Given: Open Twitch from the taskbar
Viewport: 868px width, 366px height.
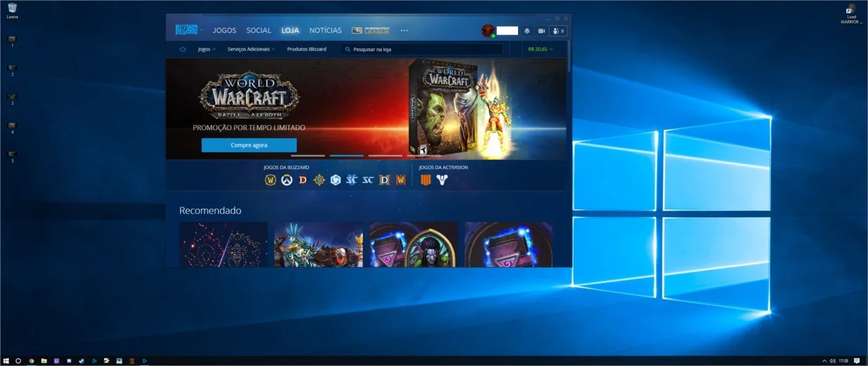Looking at the screenshot, I should point(56,360).
